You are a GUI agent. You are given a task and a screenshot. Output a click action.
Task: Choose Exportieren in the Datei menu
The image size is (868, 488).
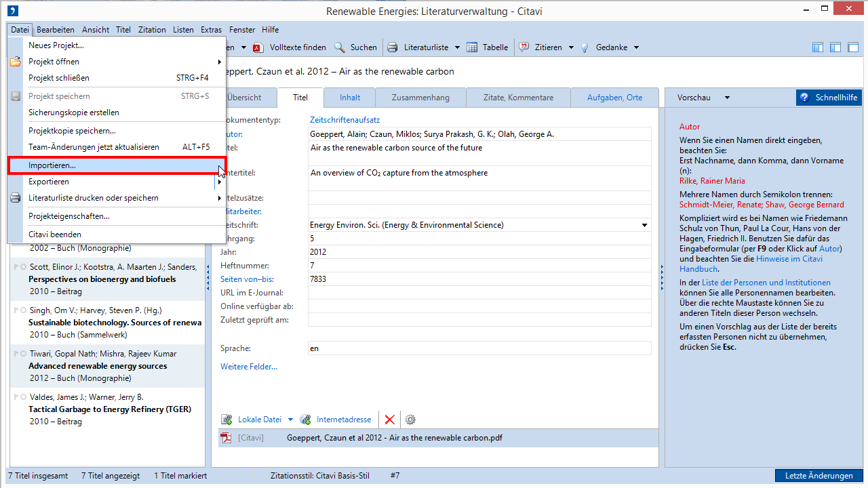[117, 182]
